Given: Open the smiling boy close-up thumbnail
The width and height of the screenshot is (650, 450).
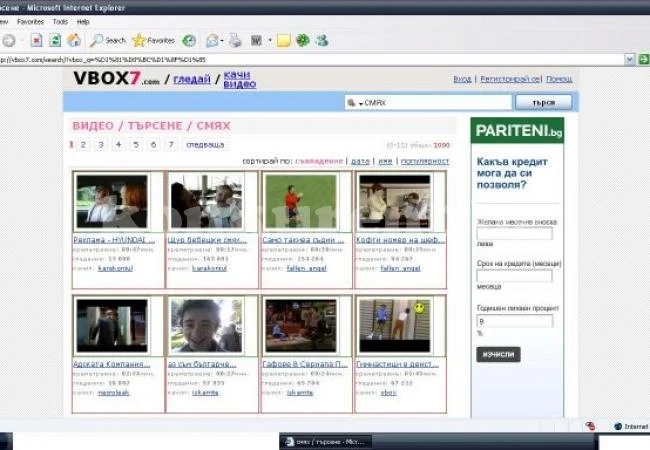Looking at the screenshot, I should tap(206, 326).
